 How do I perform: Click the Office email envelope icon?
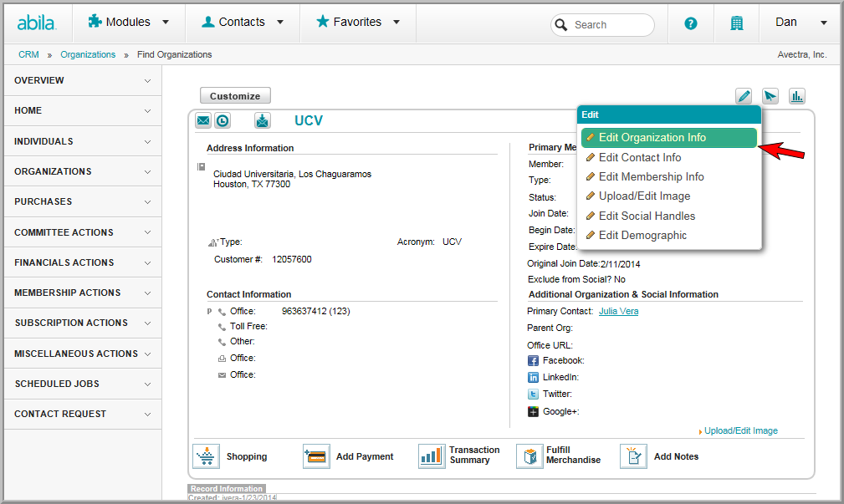pyautogui.click(x=222, y=375)
